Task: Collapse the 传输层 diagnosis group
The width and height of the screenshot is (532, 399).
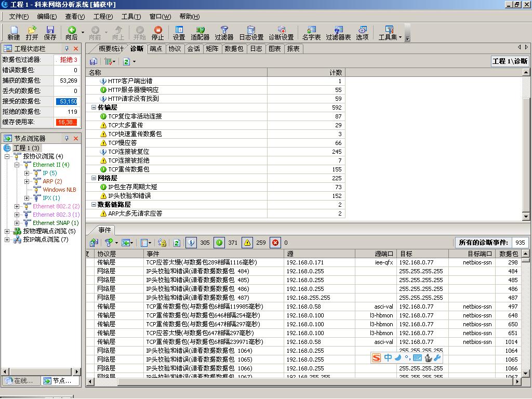Action: (94, 108)
